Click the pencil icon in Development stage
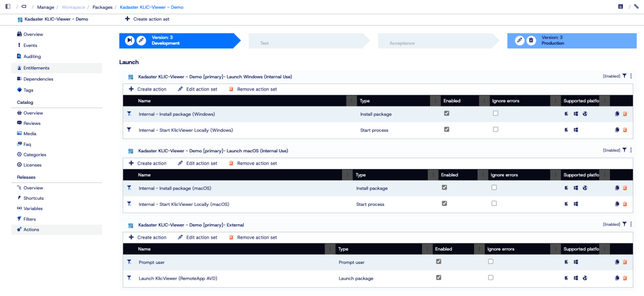644x296 pixels. point(141,41)
